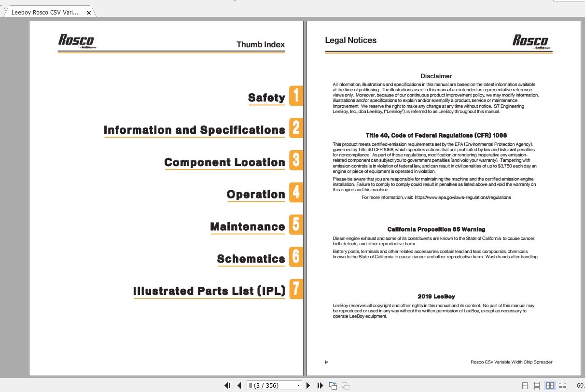
Task: Go to the next page
Action: [308, 385]
